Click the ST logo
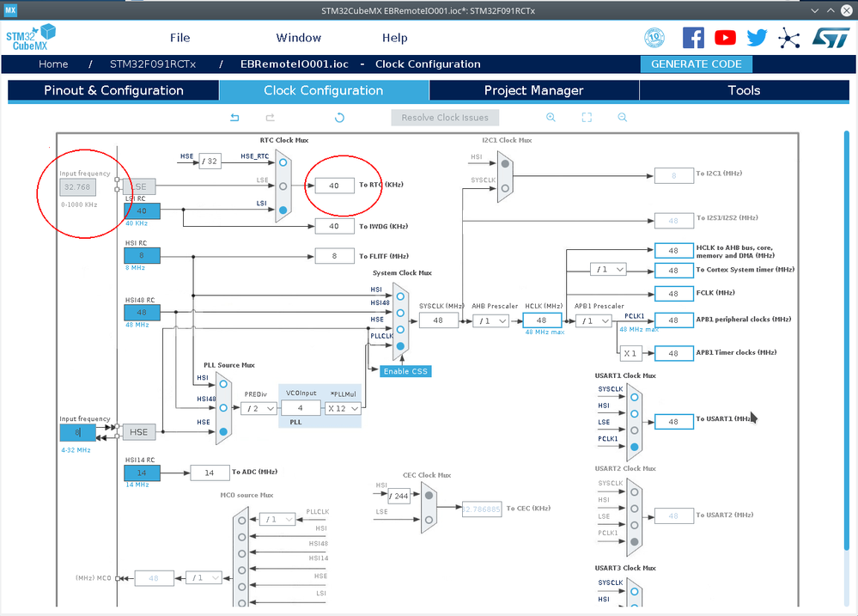This screenshot has width=858, height=616. pos(831,38)
